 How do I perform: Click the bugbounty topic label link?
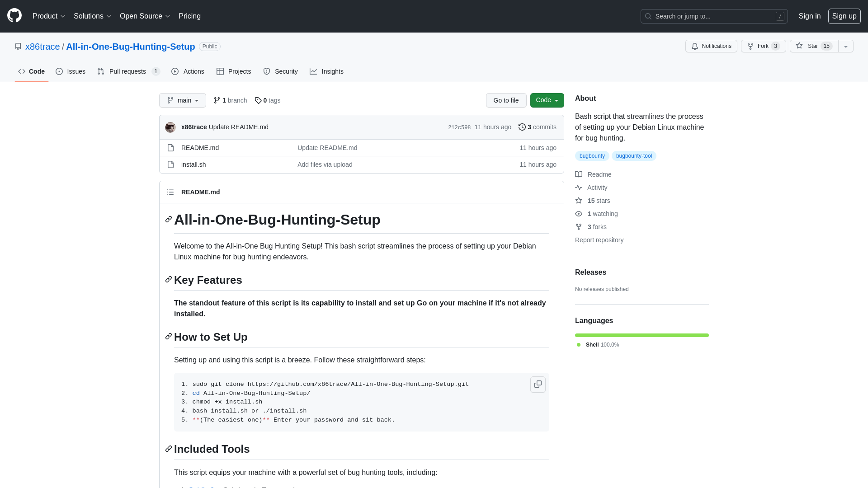click(591, 155)
